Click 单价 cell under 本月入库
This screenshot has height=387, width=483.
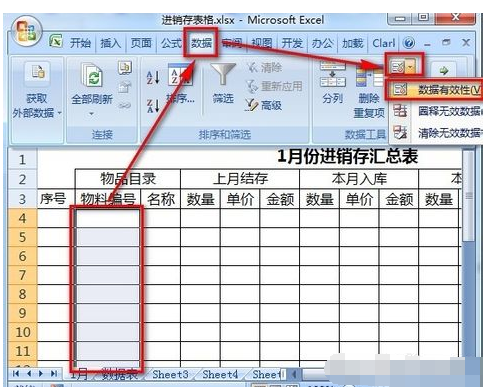(359, 199)
